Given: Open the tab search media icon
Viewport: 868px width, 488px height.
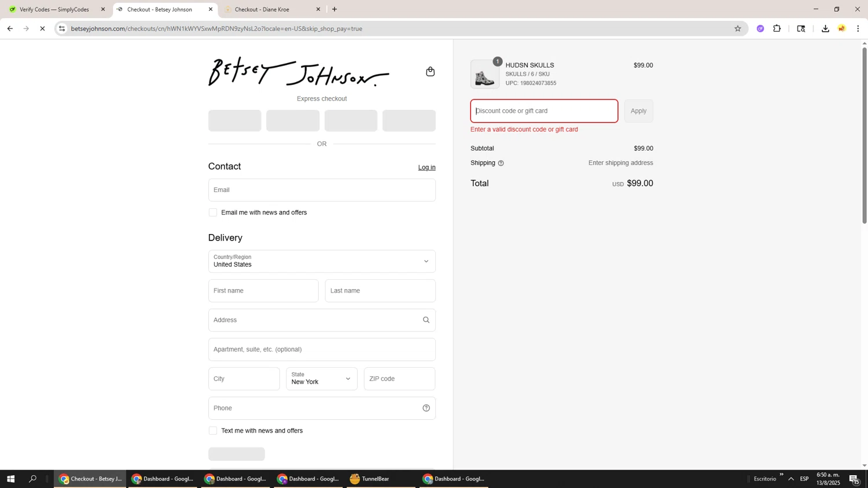Looking at the screenshot, I should pos(801,28).
